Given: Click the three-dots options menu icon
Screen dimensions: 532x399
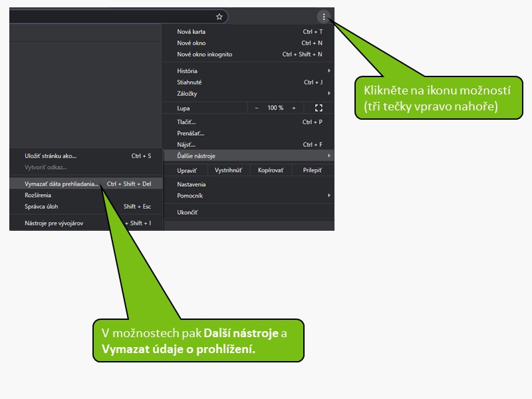Looking at the screenshot, I should point(323,17).
